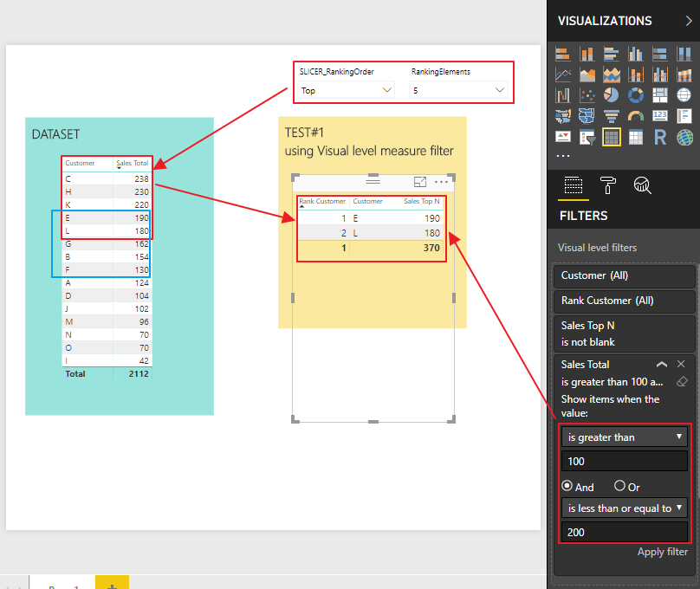Sort dataset table by Customer header
The width and height of the screenshot is (700, 589).
[x=80, y=164]
